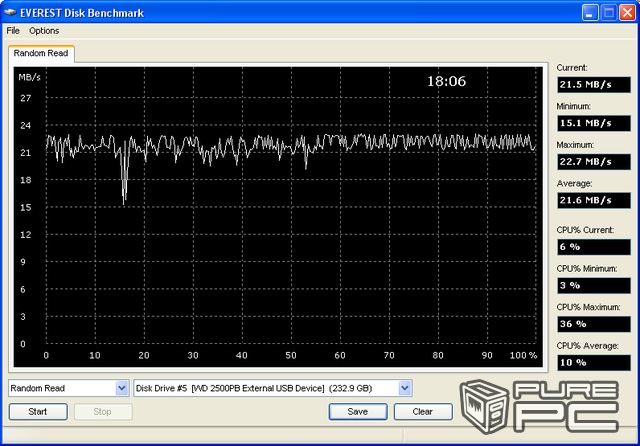640x446 pixels.
Task: Click the Random Read text in combo box
Action: pos(38,388)
